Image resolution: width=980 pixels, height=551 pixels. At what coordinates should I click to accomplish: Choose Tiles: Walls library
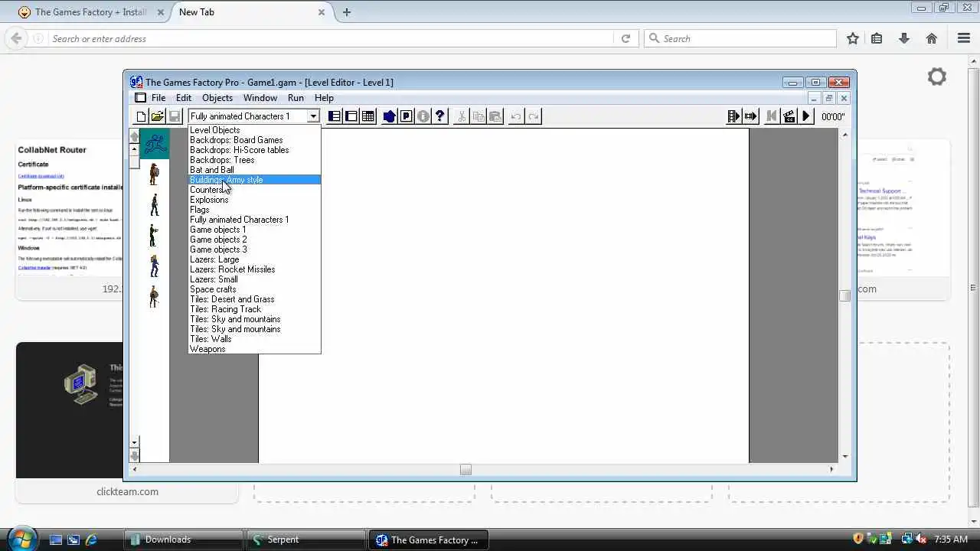[x=254, y=339]
